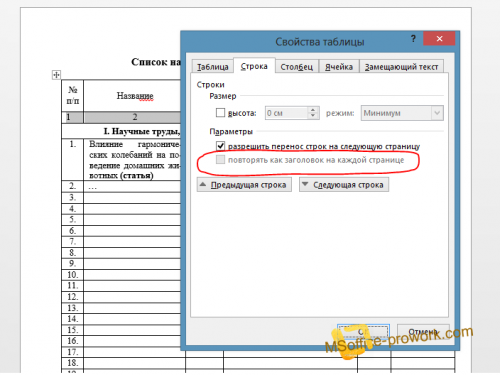Click the gray cell numbered 2
The height and width of the screenshot is (375, 500).
[132, 117]
